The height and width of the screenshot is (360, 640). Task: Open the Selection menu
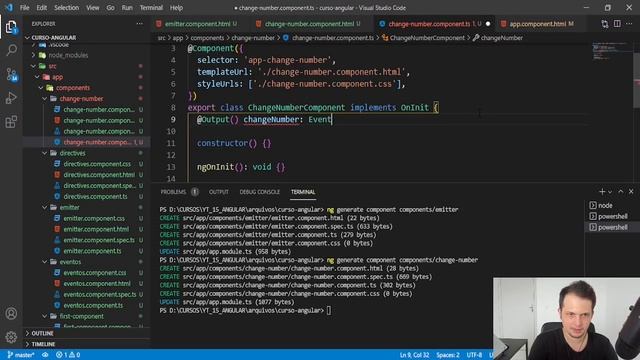coord(66,7)
